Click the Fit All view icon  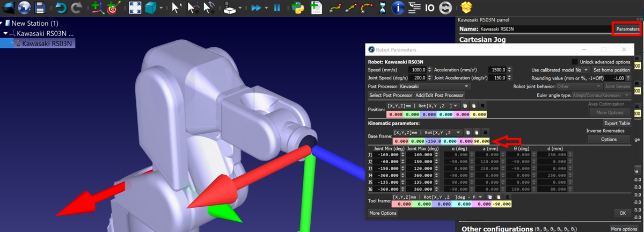pyautogui.click(x=135, y=8)
